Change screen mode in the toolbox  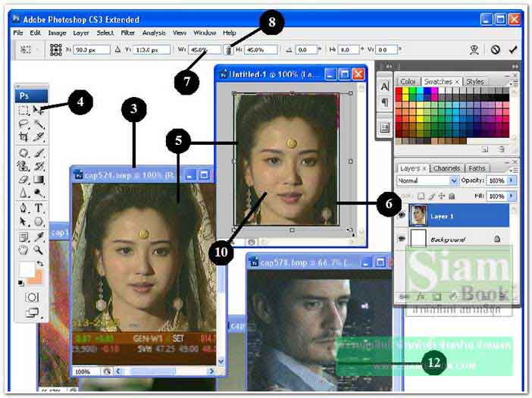(x=33, y=312)
